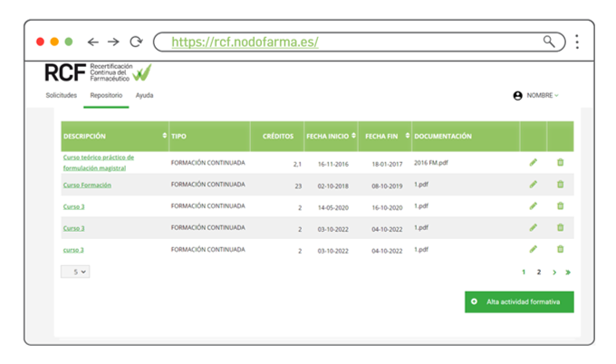Click trash icon for 2016 FM.pdf row
Viewport: 616px width, 364px height.
(x=560, y=162)
